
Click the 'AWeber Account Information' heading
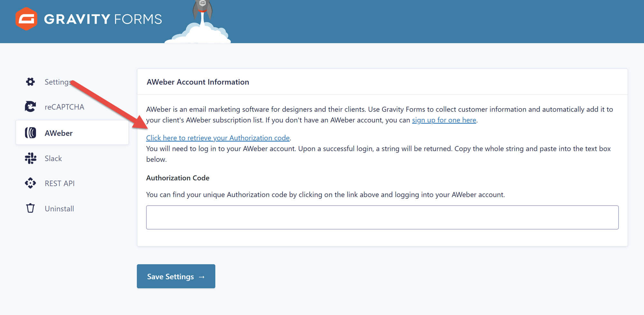(x=198, y=82)
